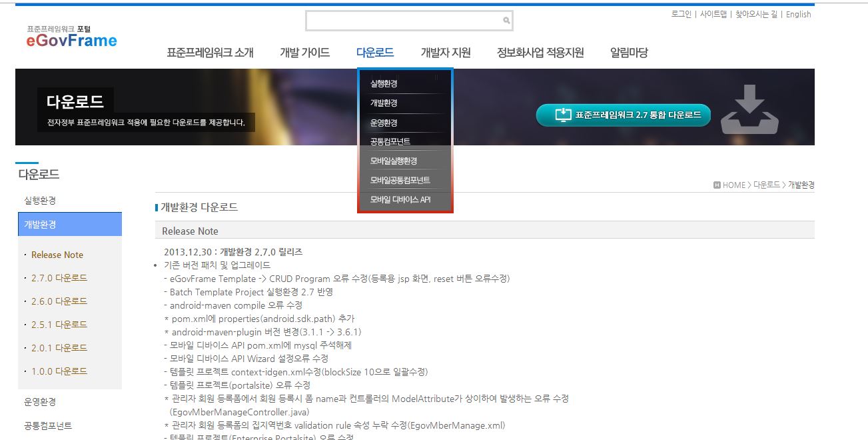Switch language via English link
This screenshot has height=440, width=868.
click(x=798, y=14)
